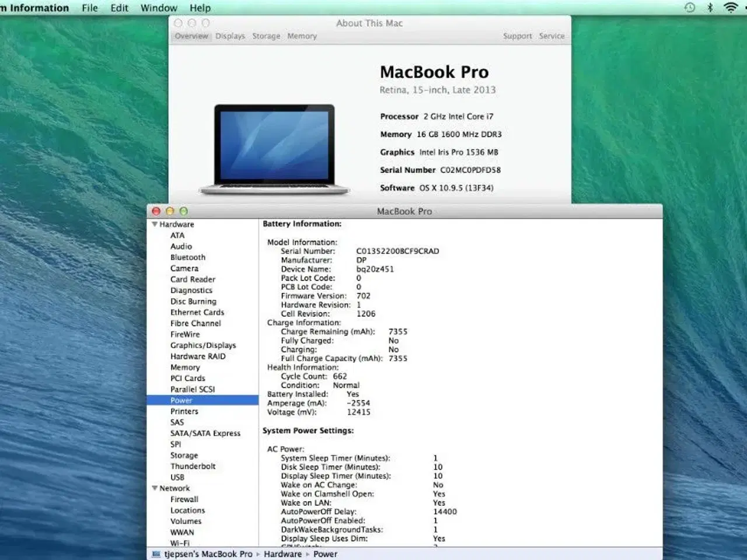Screen dimensions: 747x560
Task: Click the Amperage value -2554
Action: [358, 403]
